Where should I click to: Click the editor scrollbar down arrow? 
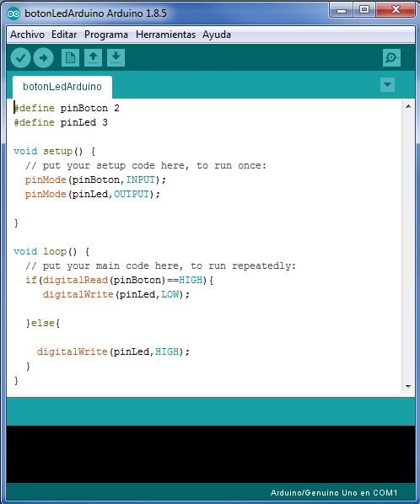tap(408, 387)
